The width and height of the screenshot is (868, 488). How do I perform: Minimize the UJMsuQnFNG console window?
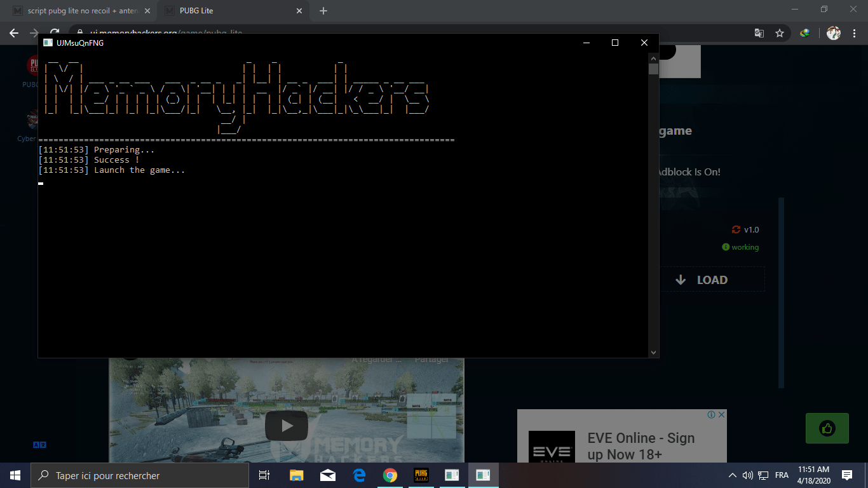[x=586, y=43]
